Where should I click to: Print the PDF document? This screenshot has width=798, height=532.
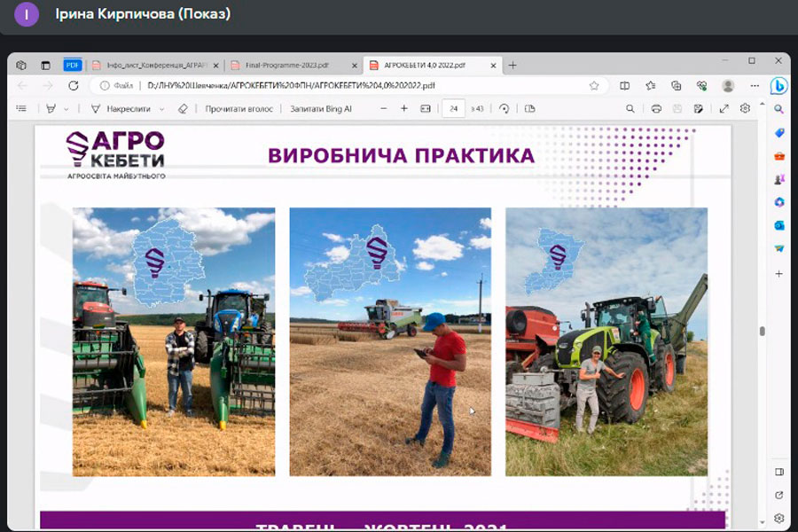(x=656, y=108)
